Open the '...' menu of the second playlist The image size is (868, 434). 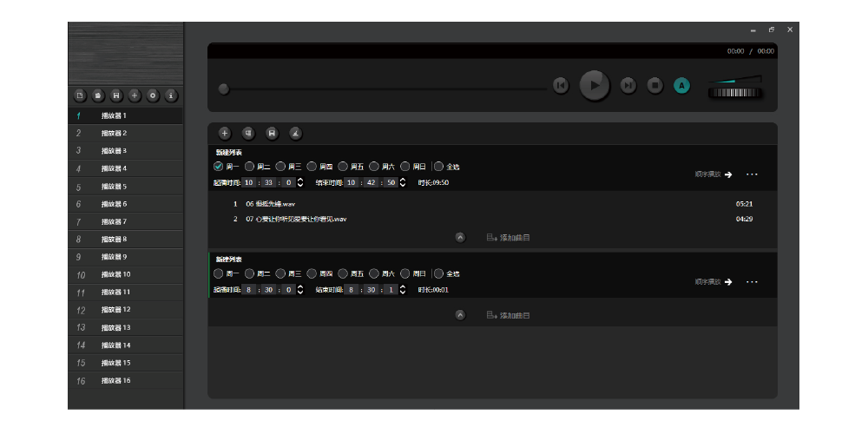pos(752,282)
